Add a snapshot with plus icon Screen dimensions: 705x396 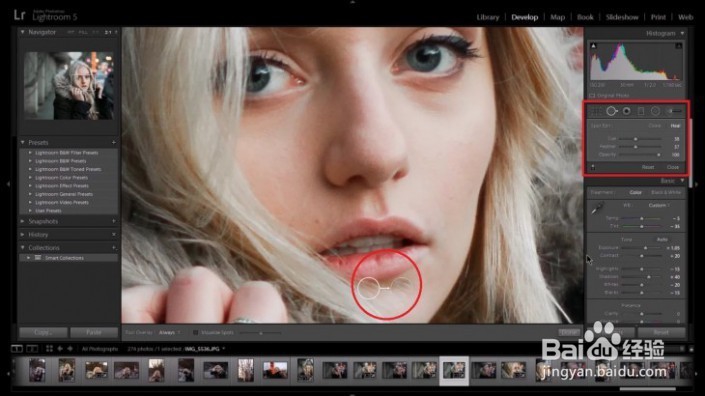coord(114,221)
